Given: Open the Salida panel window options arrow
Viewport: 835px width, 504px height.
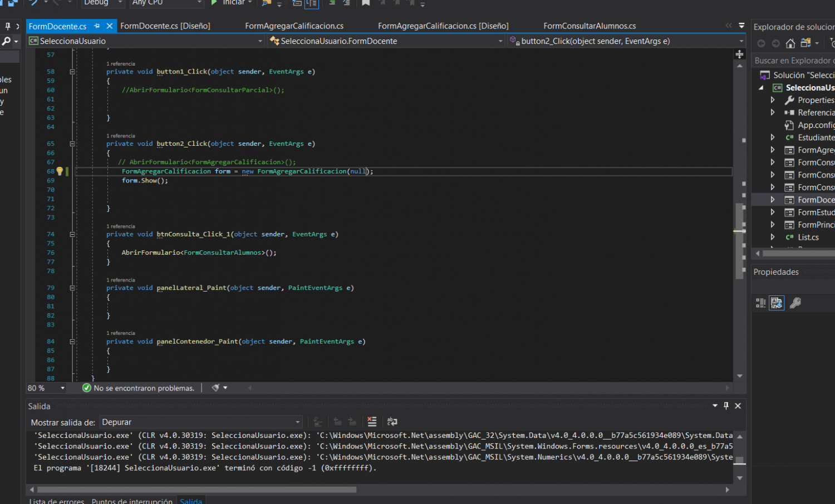Looking at the screenshot, I should point(715,406).
